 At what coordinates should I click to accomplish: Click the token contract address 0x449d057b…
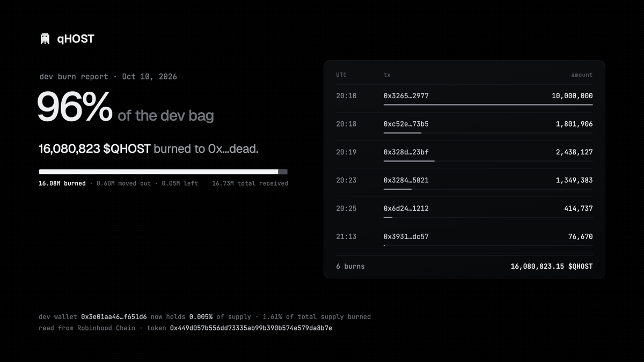[251, 328]
